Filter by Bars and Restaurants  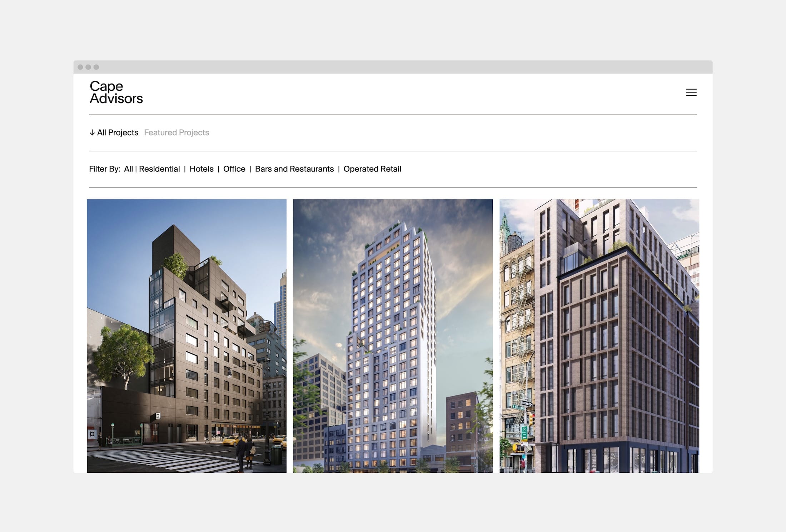pyautogui.click(x=294, y=169)
